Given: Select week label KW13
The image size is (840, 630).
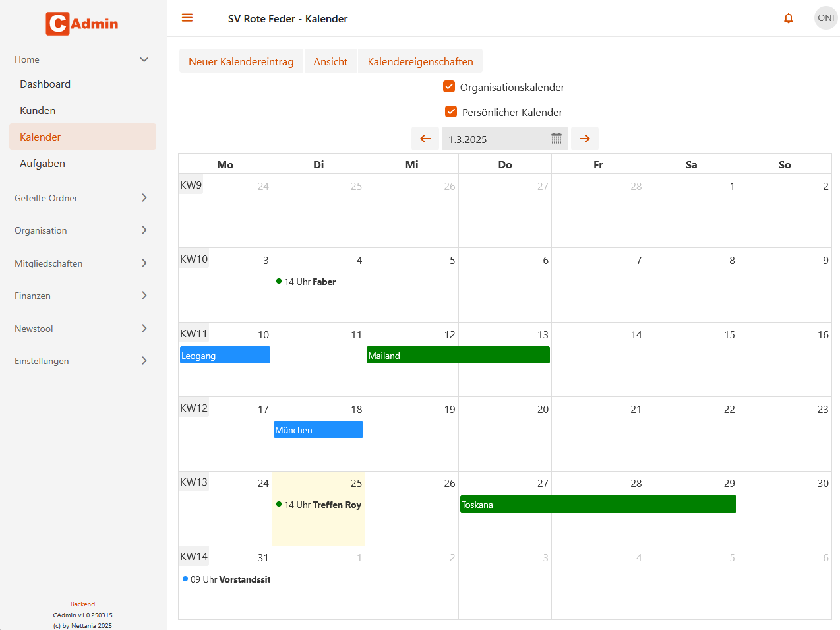Looking at the screenshot, I should click(x=194, y=482).
